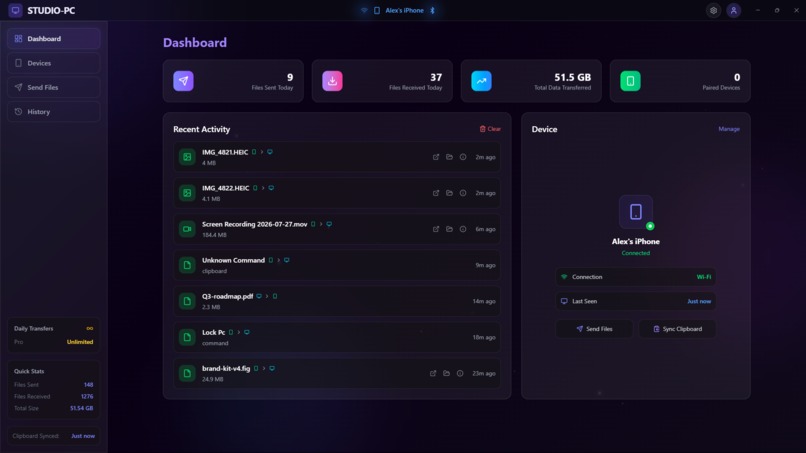Open IMG_4821.HEIC with the external open icon
This screenshot has width=806, height=453.
click(436, 157)
